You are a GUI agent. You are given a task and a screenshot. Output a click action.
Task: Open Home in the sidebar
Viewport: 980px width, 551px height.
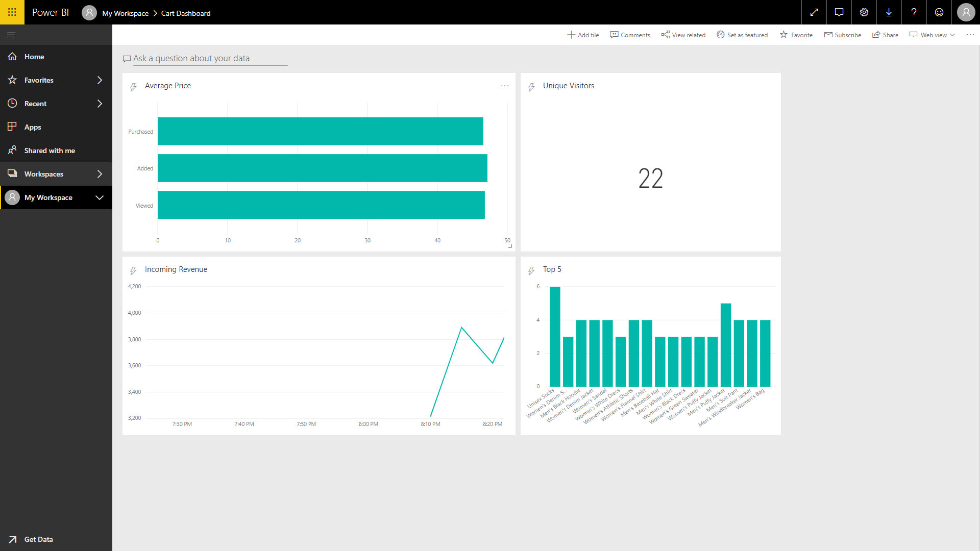pos(56,57)
